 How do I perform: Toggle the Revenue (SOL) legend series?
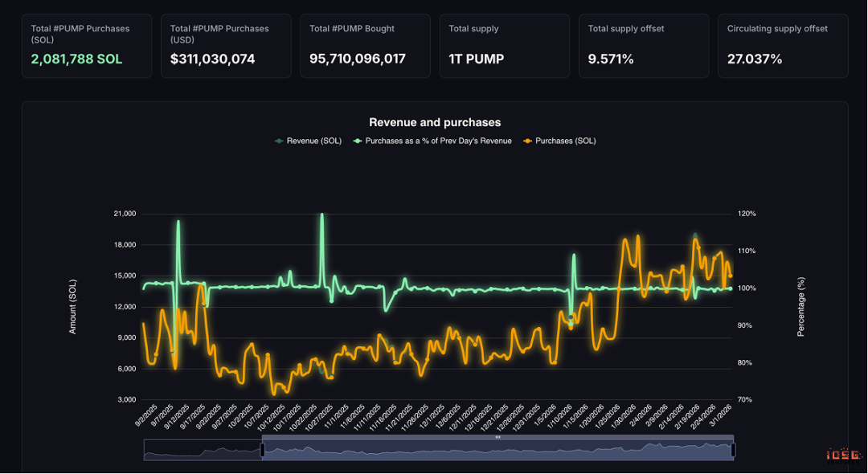(x=309, y=141)
